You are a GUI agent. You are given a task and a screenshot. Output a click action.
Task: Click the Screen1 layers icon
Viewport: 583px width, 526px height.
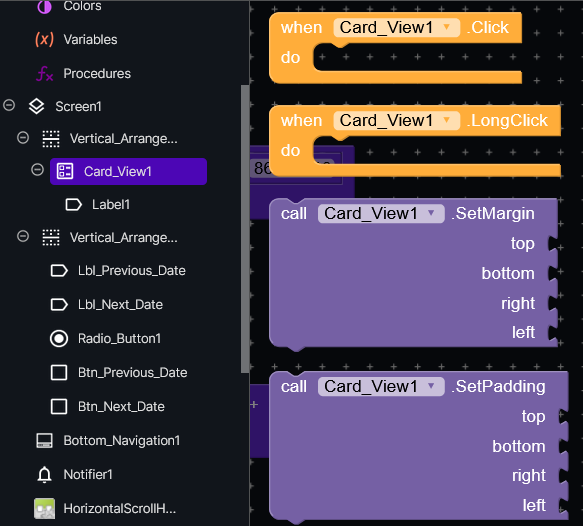pos(36,107)
